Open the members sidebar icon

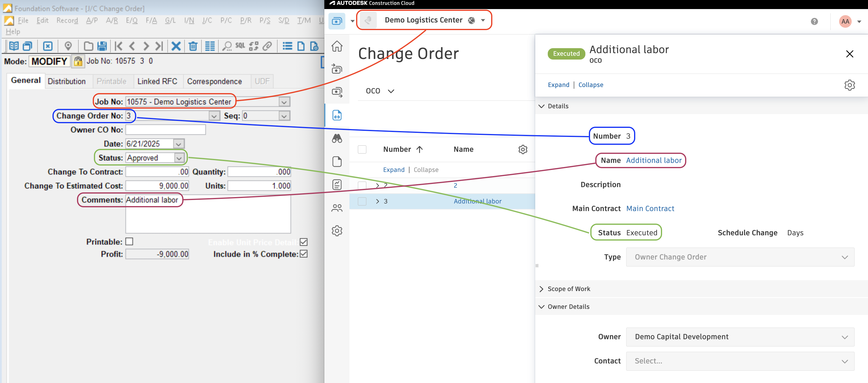(337, 208)
